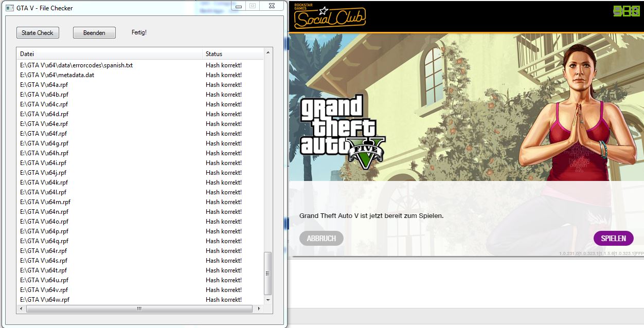Select row E:\GTA V\x64c.rpf

[x=140, y=104]
